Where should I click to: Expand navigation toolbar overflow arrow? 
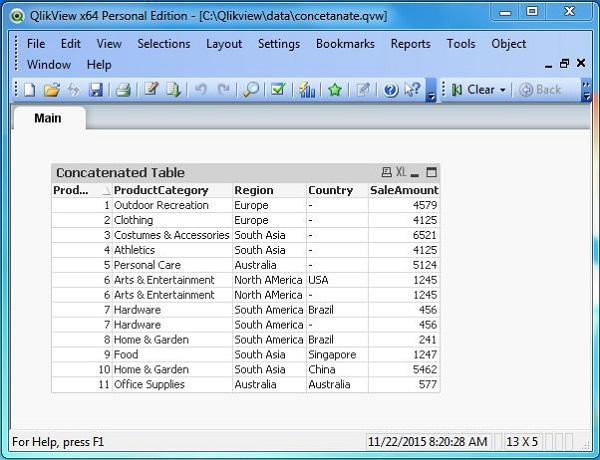(586, 91)
